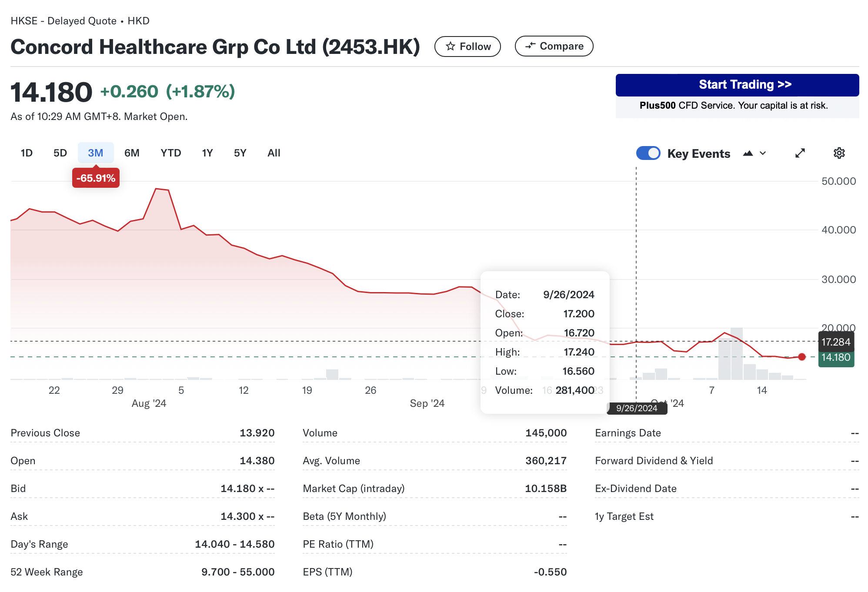Screen dimensions: 868x592
Task: Click the mountain chart type icon
Action: (748, 153)
